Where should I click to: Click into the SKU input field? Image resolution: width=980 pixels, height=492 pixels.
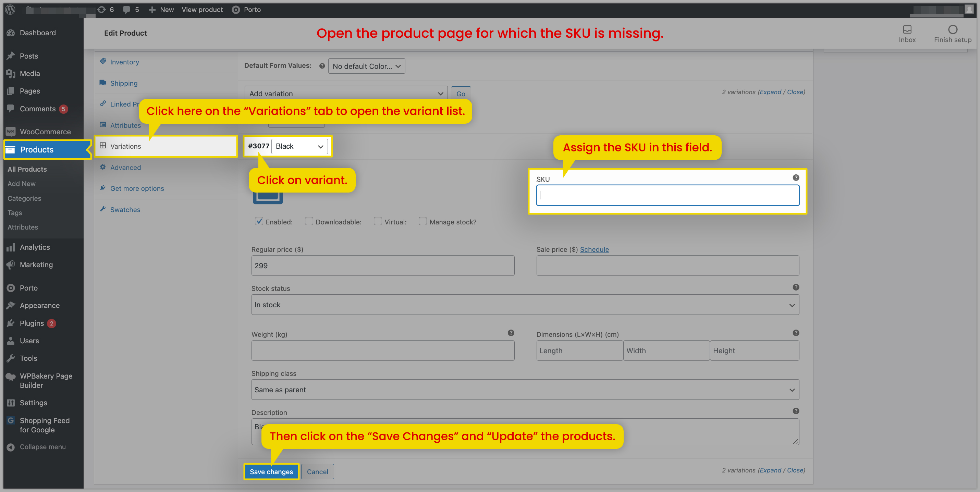click(667, 195)
